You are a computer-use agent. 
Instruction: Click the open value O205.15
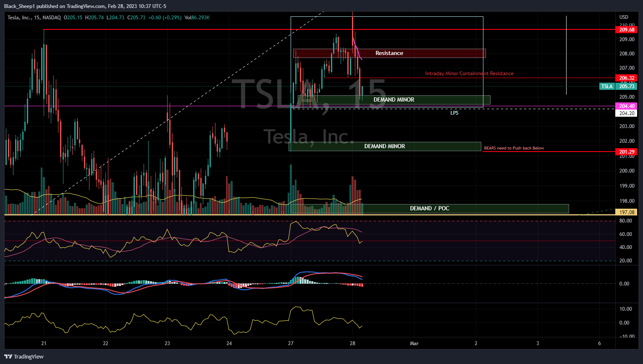pyautogui.click(x=73, y=18)
